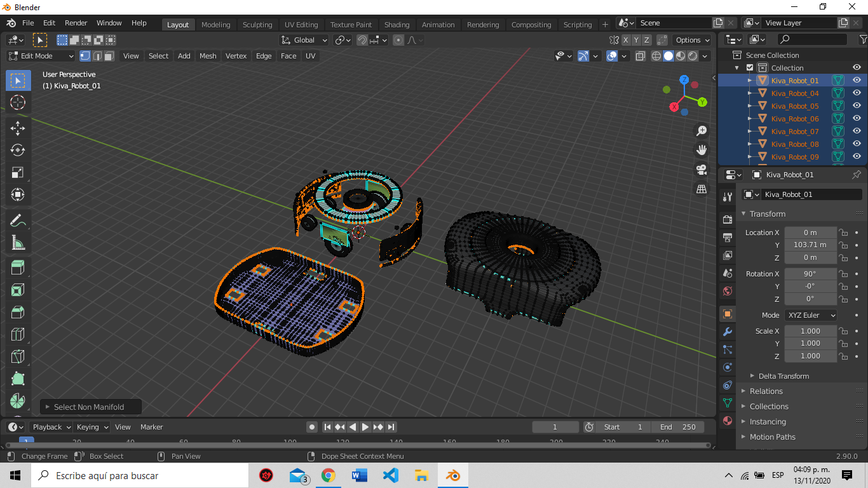Click the zoom magnifier viewport icon
This screenshot has height=488, width=868.
702,131
